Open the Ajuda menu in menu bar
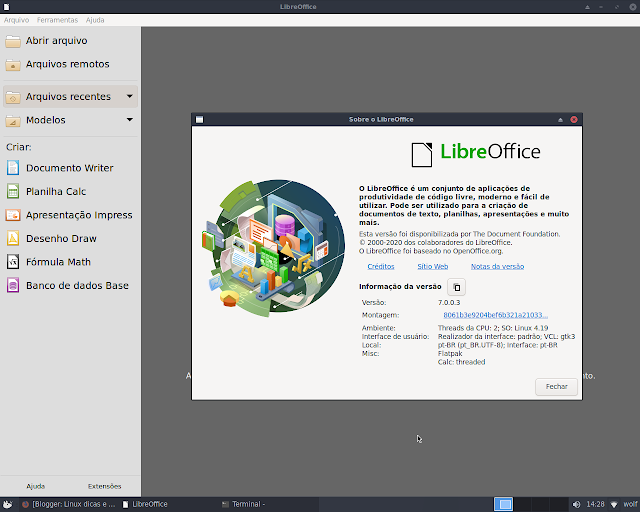The width and height of the screenshot is (640, 512). 95,20
